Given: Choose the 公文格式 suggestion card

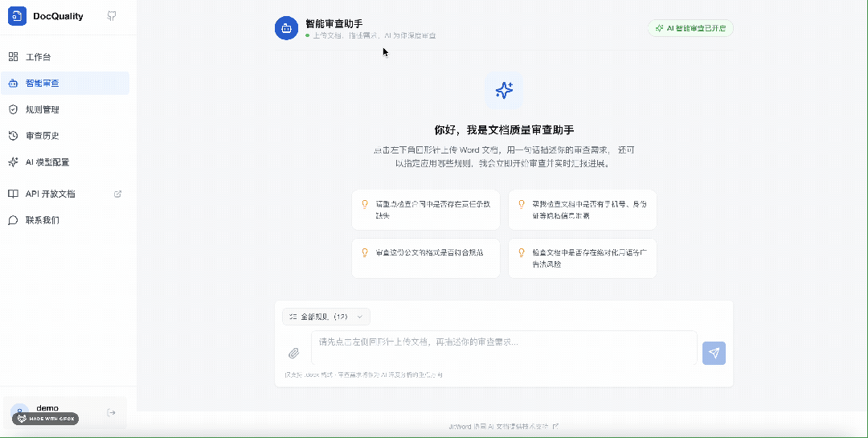Looking at the screenshot, I should coord(426,258).
